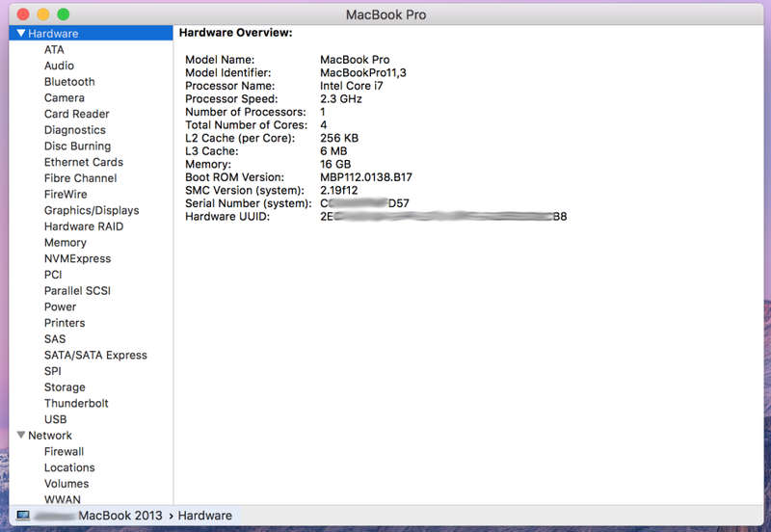Select Parallel SCSI in the sidebar

pyautogui.click(x=77, y=291)
